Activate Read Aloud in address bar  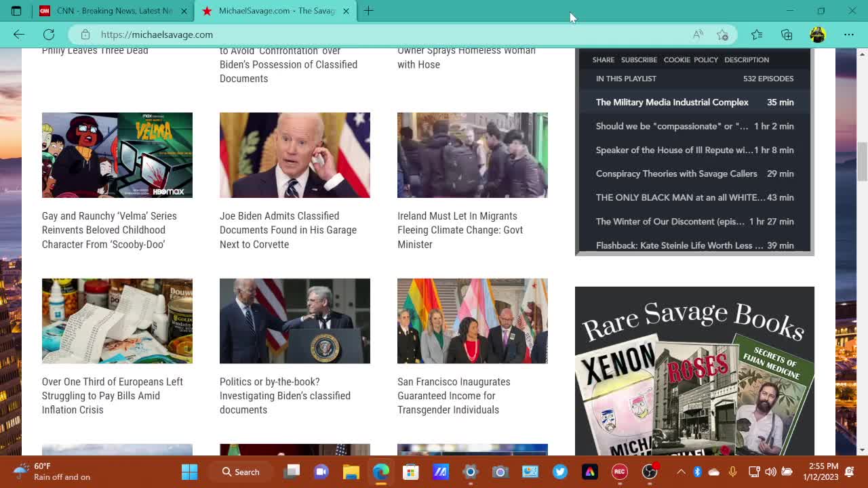click(698, 35)
